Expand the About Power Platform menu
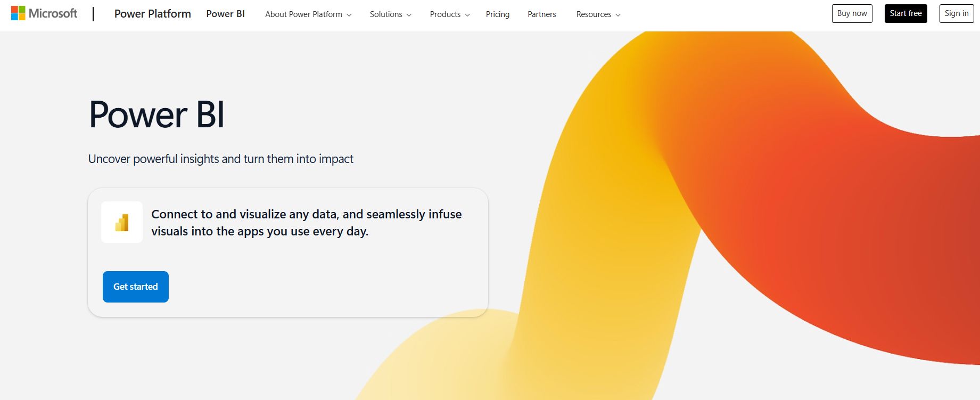Image resolution: width=980 pixels, height=400 pixels. 308,14
